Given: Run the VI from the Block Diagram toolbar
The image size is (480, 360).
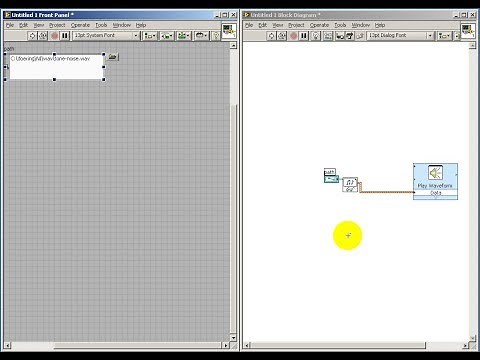Looking at the screenshot, I should pos(271,36).
